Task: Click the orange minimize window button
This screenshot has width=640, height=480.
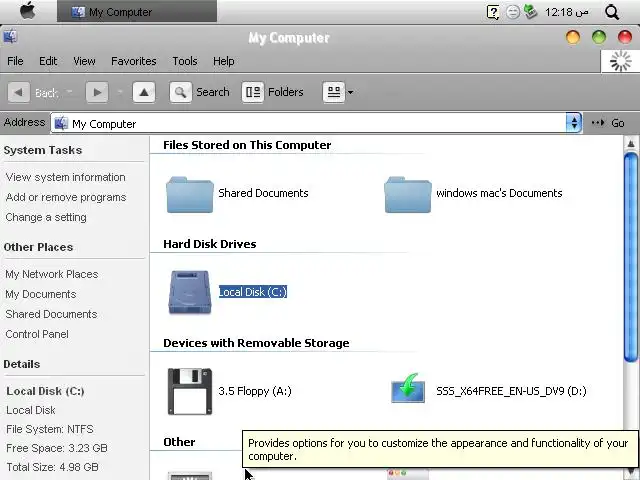Action: tap(573, 37)
